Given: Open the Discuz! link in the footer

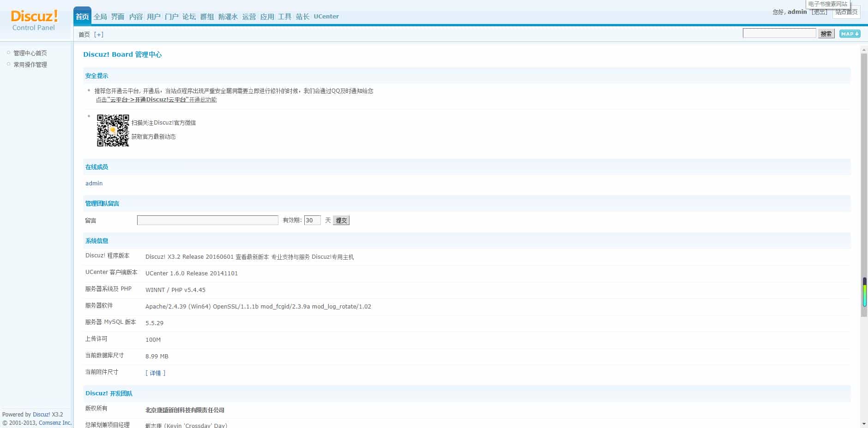Looking at the screenshot, I should [x=42, y=415].
